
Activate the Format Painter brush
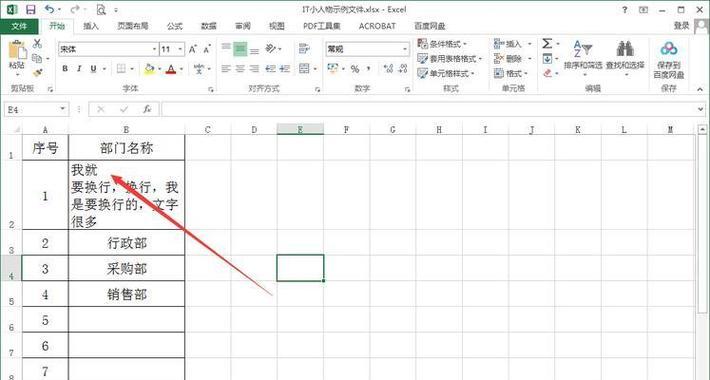tap(38, 72)
